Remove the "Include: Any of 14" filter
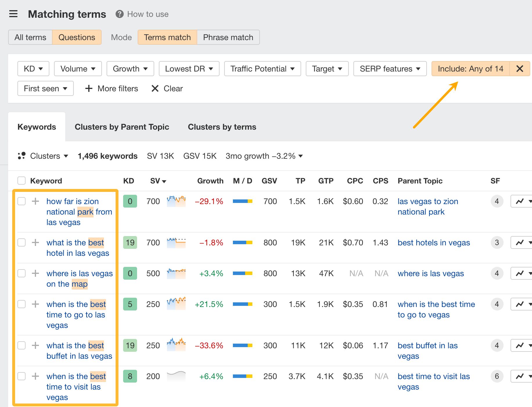The image size is (532, 407). point(520,69)
